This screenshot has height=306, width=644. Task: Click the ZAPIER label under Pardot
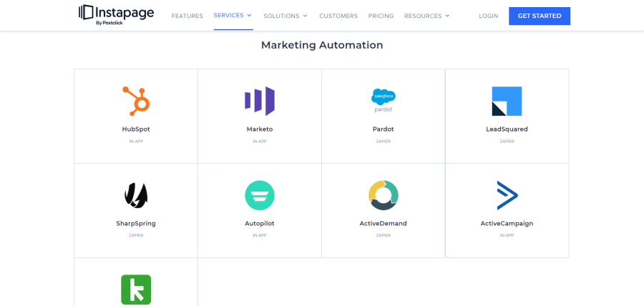[x=384, y=142]
